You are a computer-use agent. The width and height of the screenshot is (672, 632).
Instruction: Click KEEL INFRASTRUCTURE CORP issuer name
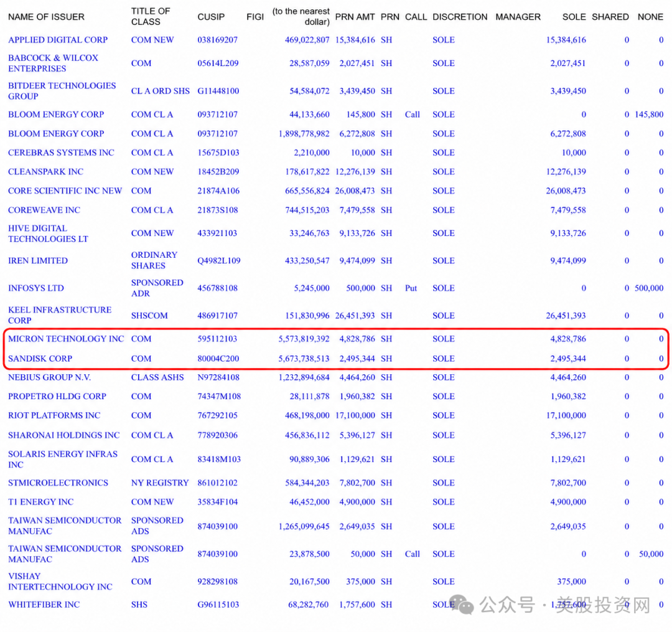(60, 315)
